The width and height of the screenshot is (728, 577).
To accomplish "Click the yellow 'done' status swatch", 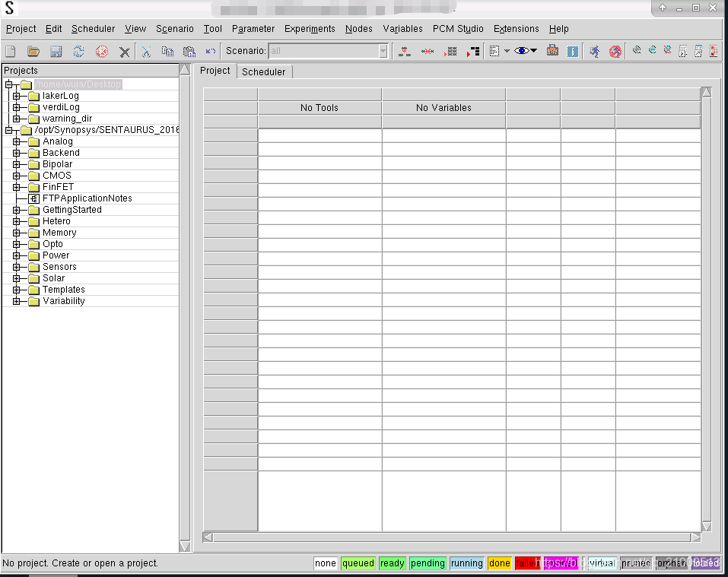I will [500, 563].
